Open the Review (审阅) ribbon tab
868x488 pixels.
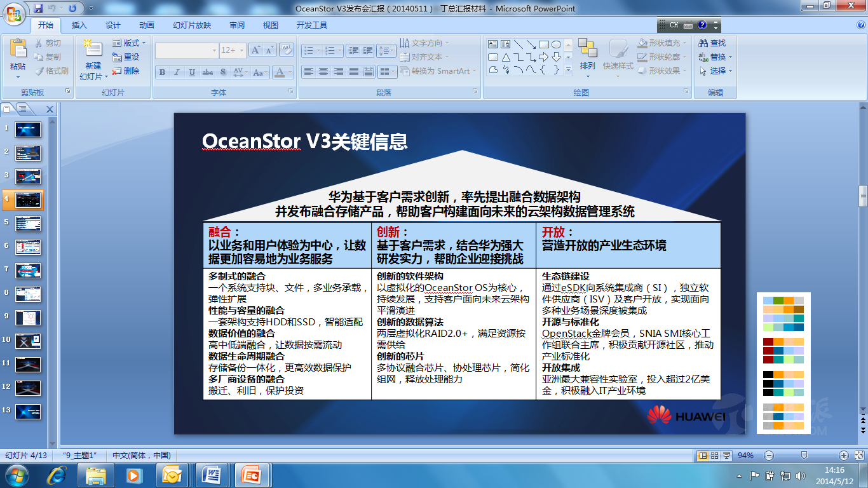pos(237,25)
